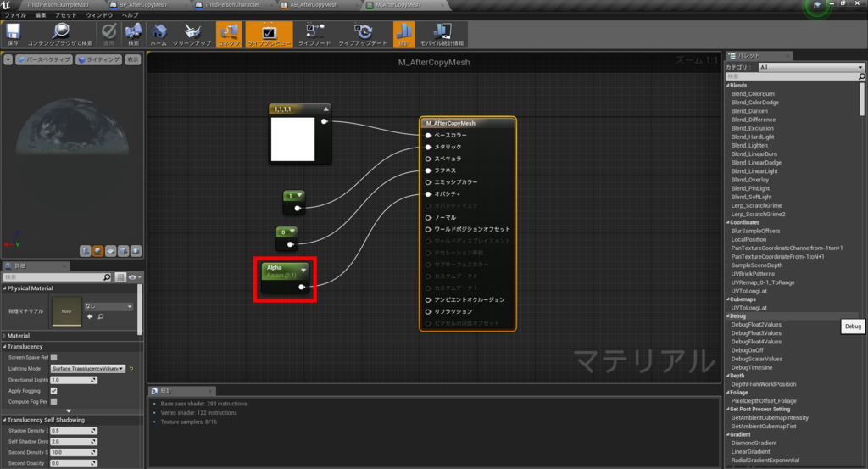Open Lighting Mode dropdown
Screen dimensions: 868x469
point(88,369)
